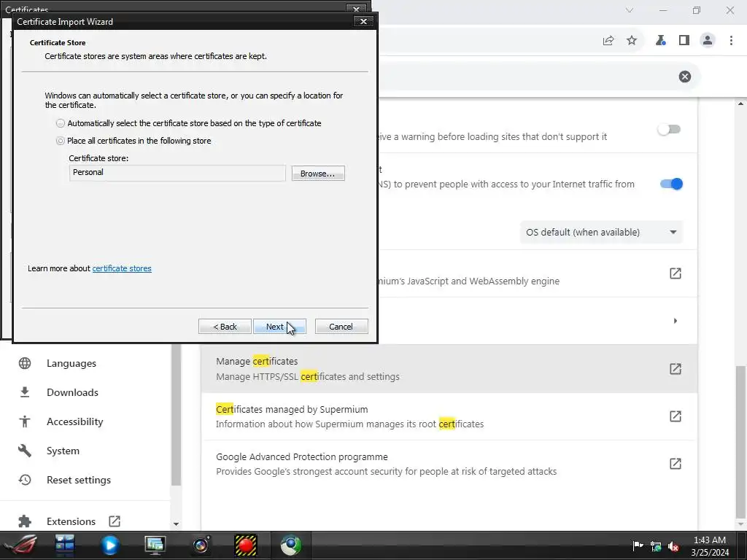The width and height of the screenshot is (747, 560).
Task: Click the page scrollbar up arrow
Action: click(x=741, y=104)
